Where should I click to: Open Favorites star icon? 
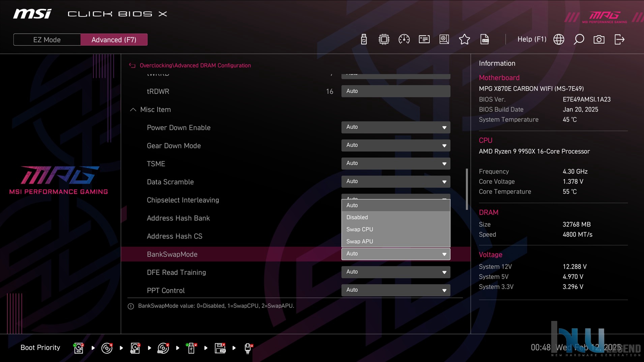(x=464, y=39)
